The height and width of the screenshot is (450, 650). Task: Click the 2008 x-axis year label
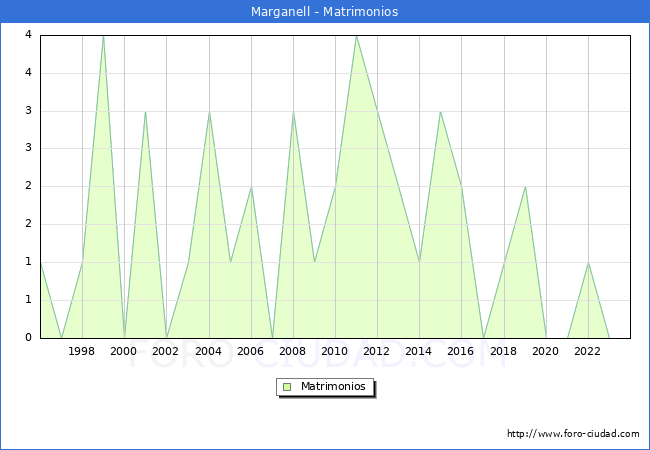pyautogui.click(x=293, y=351)
